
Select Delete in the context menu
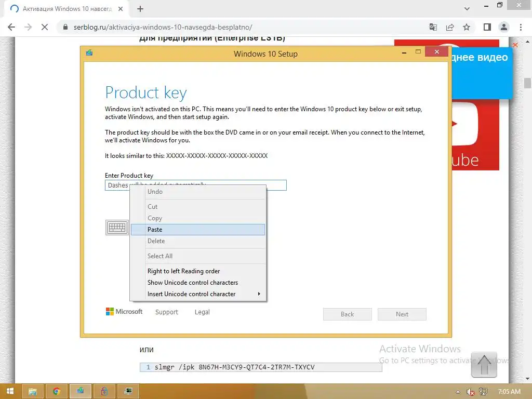198,241
